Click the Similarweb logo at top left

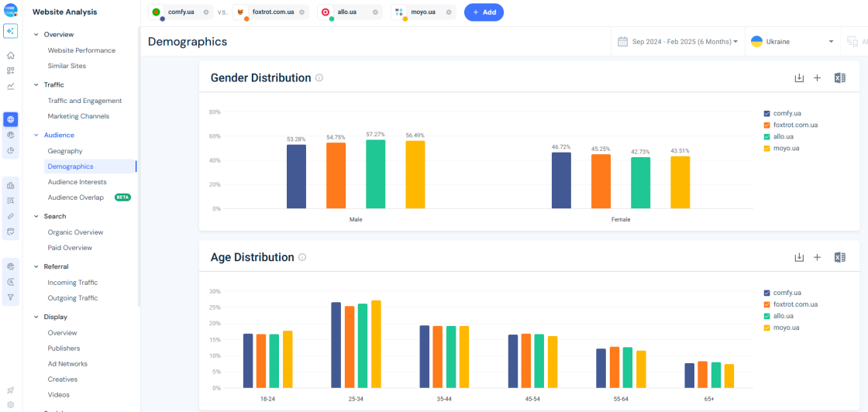tap(11, 10)
